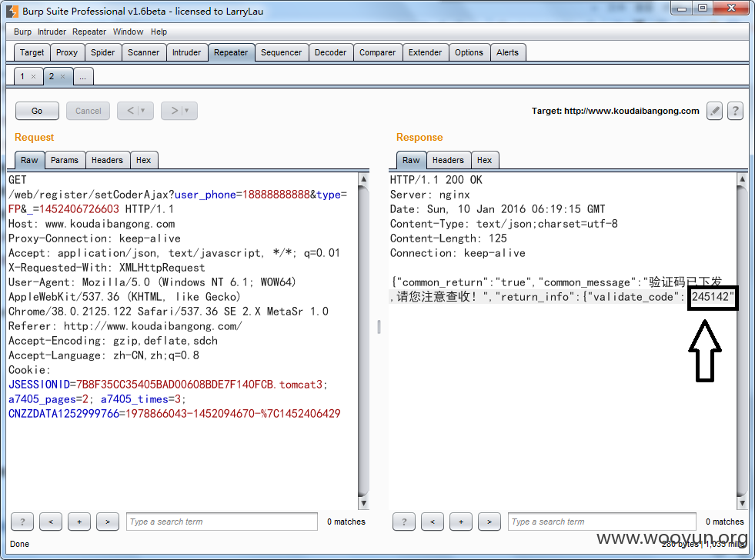Select the request Raw tab
Viewport: 755px width, 560px height.
pyautogui.click(x=29, y=160)
